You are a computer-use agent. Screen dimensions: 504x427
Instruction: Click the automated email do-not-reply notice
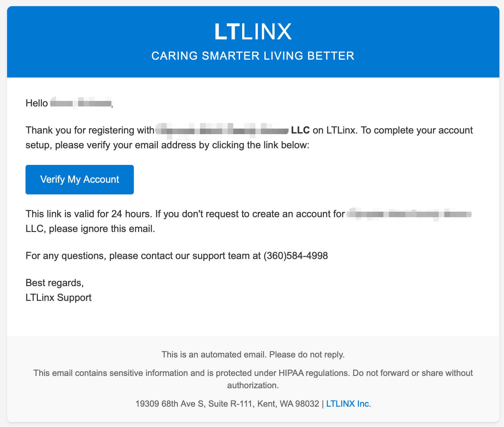pos(253,354)
